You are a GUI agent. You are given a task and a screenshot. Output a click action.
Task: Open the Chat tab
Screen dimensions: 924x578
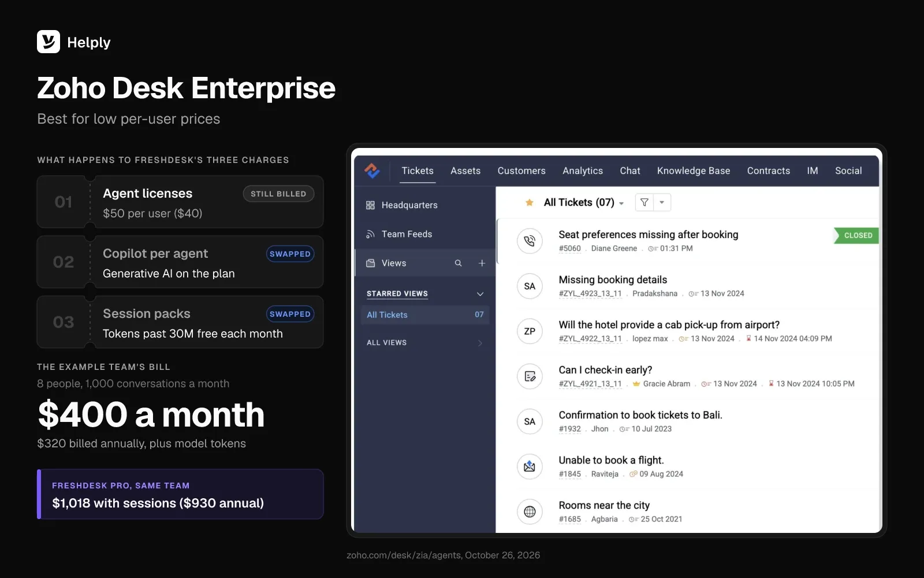630,171
